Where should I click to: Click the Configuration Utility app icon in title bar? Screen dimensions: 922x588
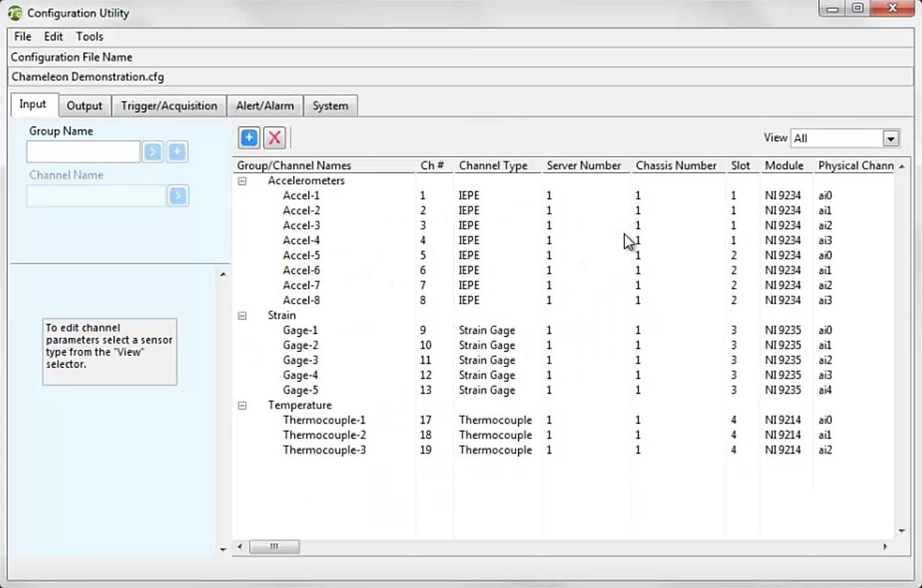tap(15, 13)
